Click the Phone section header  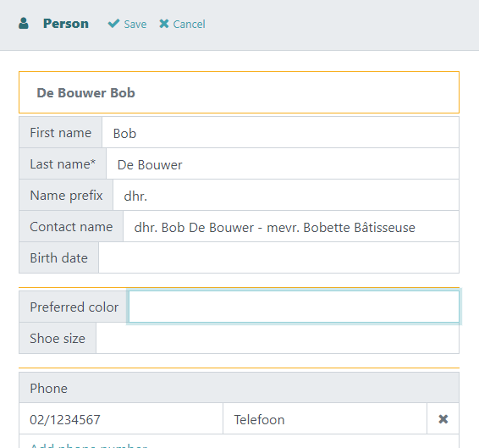pyautogui.click(x=239, y=388)
